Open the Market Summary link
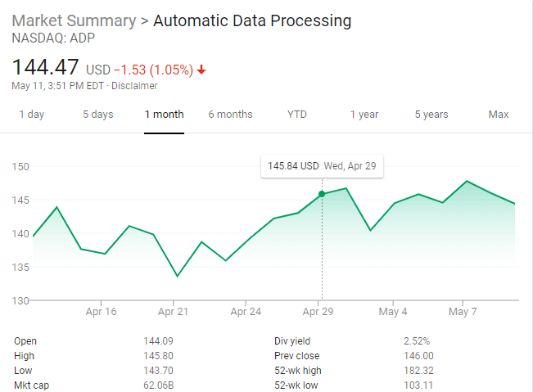Image resolution: width=533 pixels, height=392 pixels. click(x=74, y=20)
